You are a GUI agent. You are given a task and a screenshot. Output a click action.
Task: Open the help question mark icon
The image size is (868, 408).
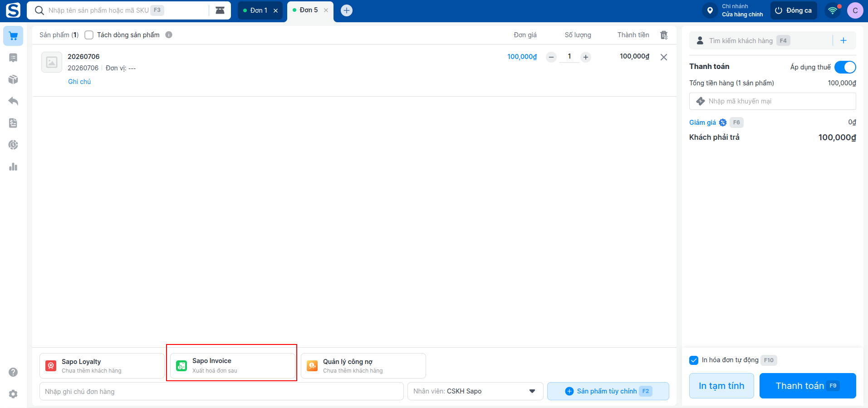[13, 372]
